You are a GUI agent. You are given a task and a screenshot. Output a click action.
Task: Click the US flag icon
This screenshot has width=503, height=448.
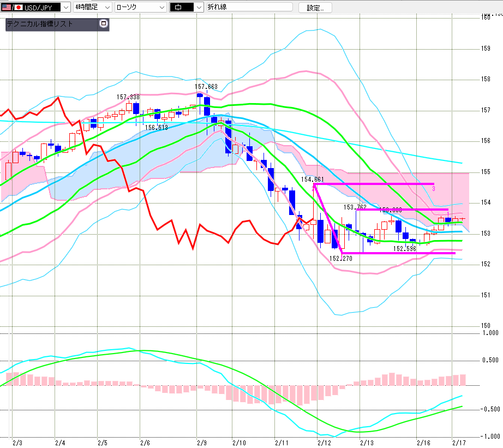tap(6, 8)
